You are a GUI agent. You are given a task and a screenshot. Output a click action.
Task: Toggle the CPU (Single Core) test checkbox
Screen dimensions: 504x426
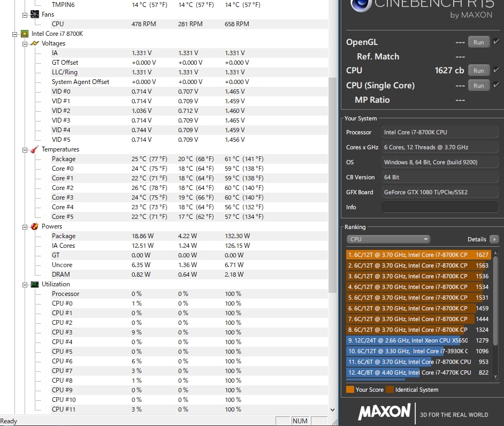(496, 85)
